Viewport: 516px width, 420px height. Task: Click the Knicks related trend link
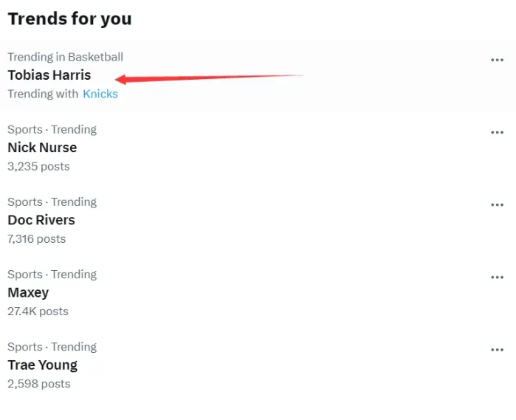pyautogui.click(x=100, y=94)
